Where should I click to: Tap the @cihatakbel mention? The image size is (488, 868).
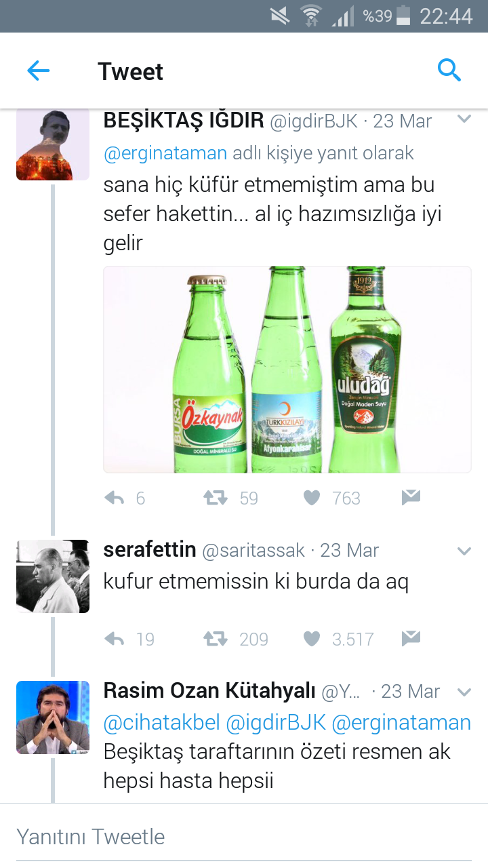pyautogui.click(x=162, y=723)
